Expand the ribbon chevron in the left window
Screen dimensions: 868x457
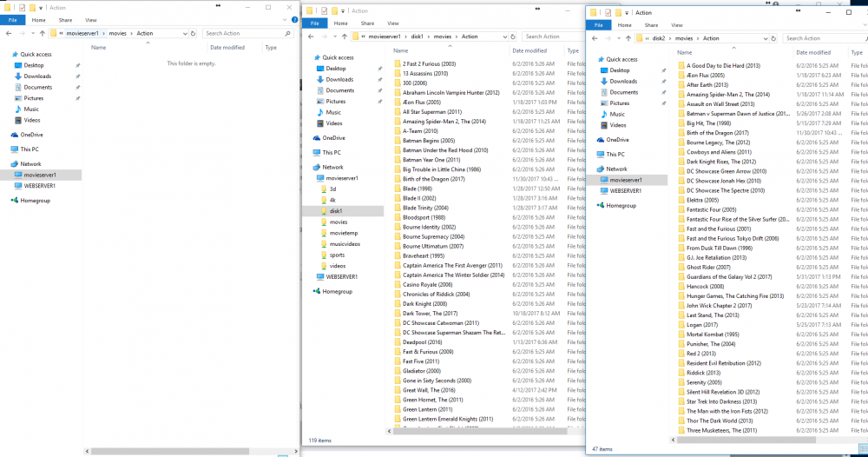285,20
